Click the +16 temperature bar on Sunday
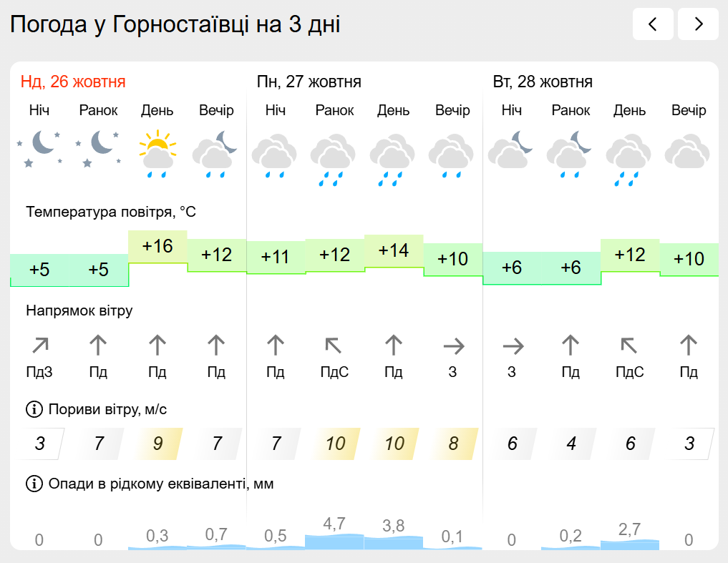 [157, 247]
